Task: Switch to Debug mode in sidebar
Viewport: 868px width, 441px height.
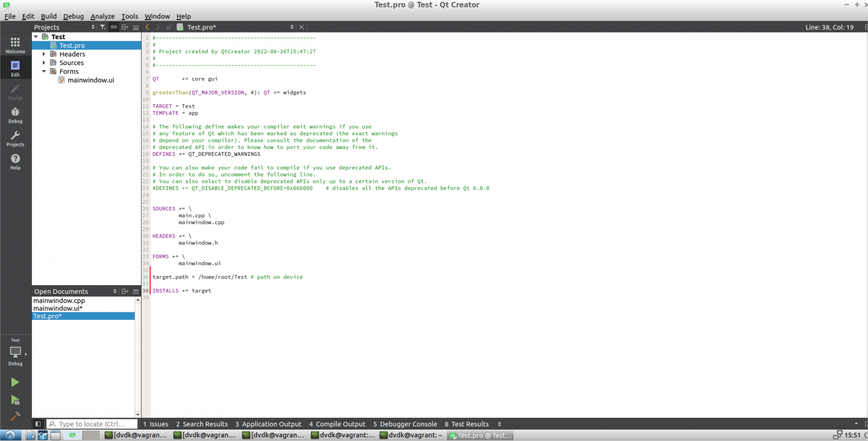Action: point(15,115)
